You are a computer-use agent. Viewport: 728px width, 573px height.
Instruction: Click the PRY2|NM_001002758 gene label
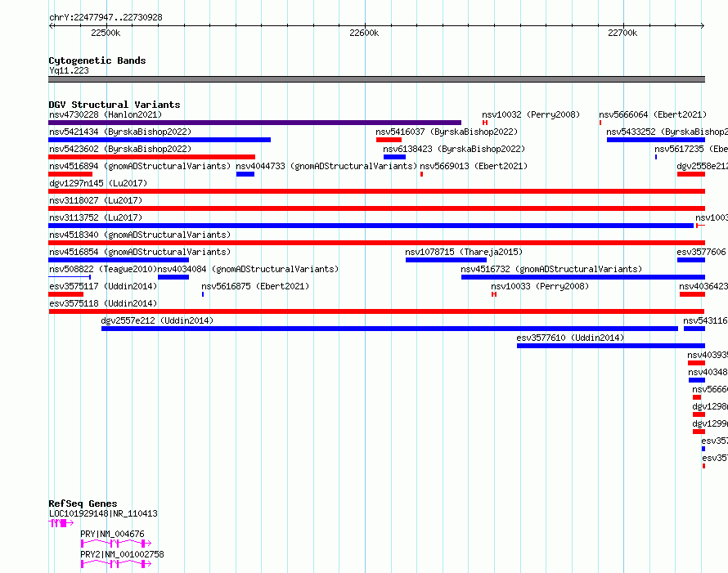(122, 554)
